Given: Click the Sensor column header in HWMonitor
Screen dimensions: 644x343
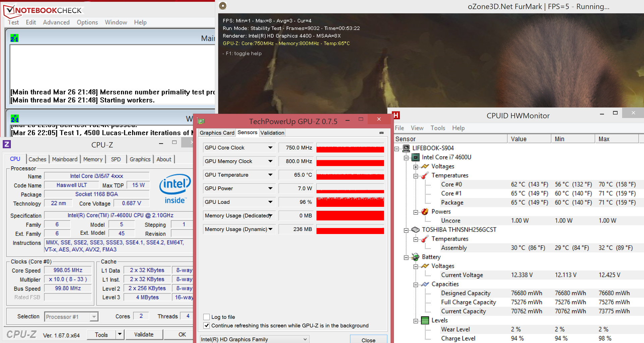Looking at the screenshot, I should pos(451,139).
